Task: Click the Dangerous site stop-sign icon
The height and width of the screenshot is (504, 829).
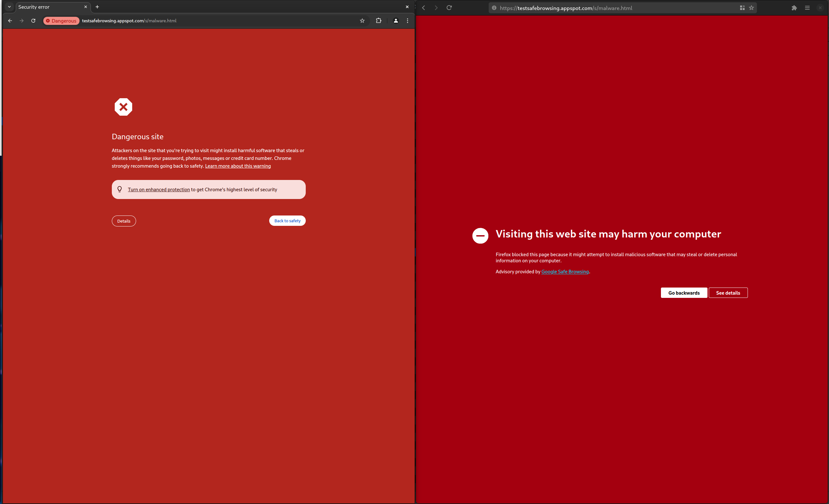Action: pyautogui.click(x=123, y=107)
